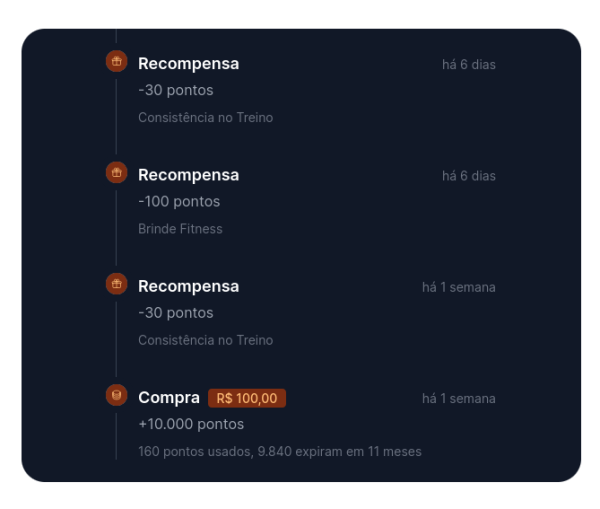Click the há 1 semana timestamp on Compra row

(x=459, y=399)
